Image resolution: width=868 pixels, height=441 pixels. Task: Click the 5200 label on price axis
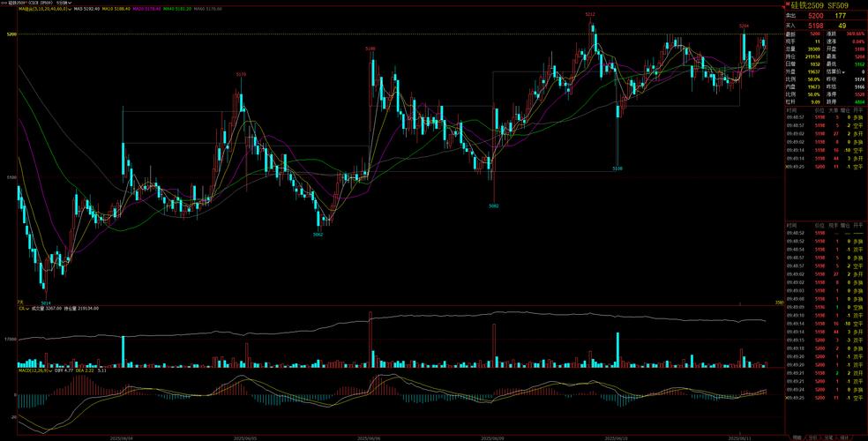click(x=11, y=34)
